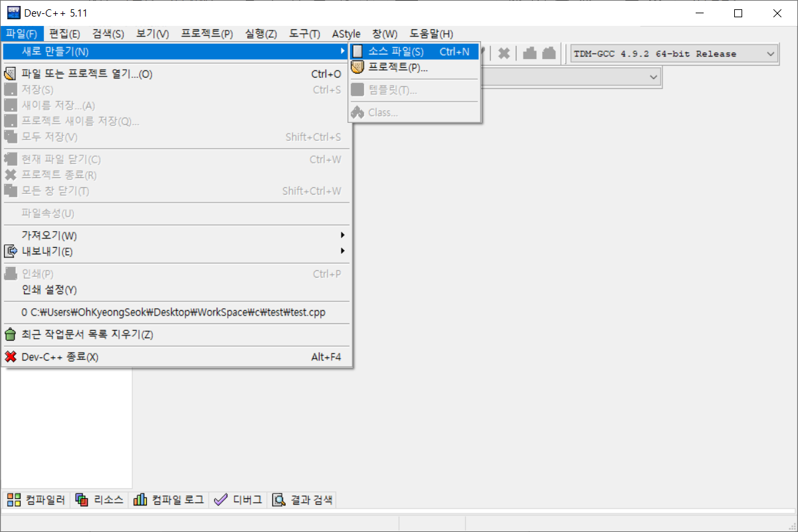Click the first profile analysis toolbar icon
This screenshot has height=532, width=798.
pos(530,54)
